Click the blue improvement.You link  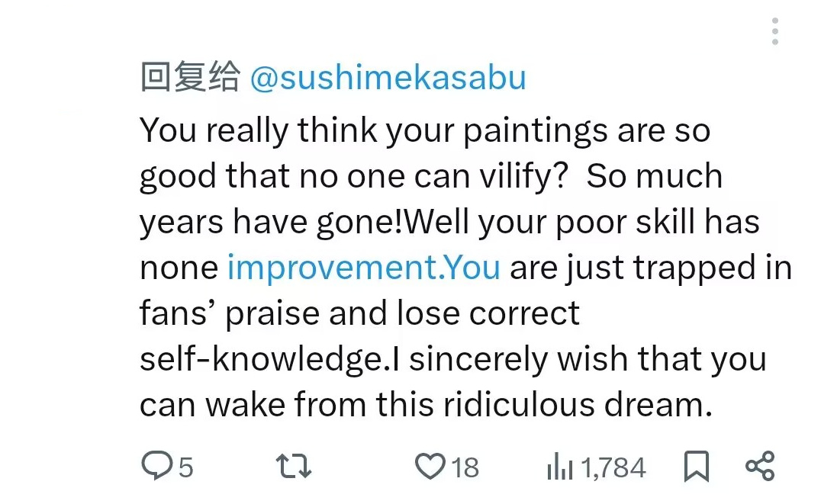(x=364, y=268)
